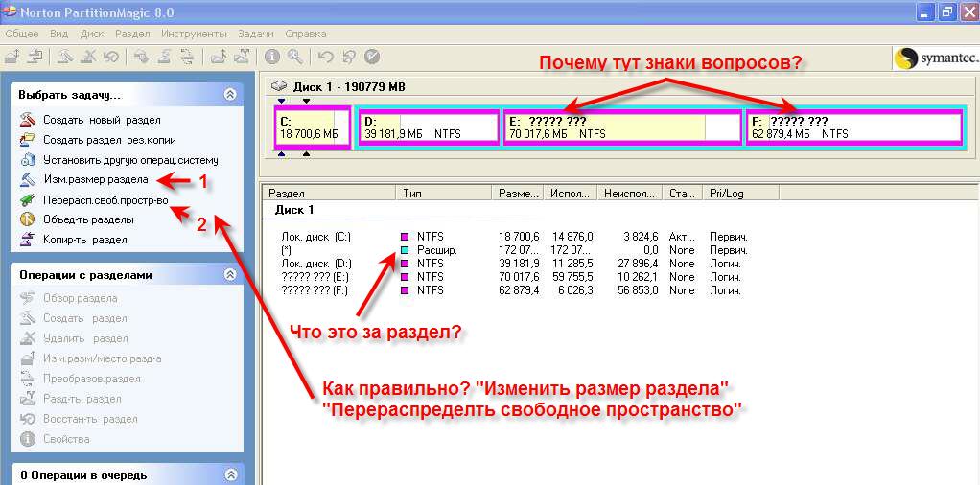Open the Справка menu
980x485 pixels.
point(306,34)
